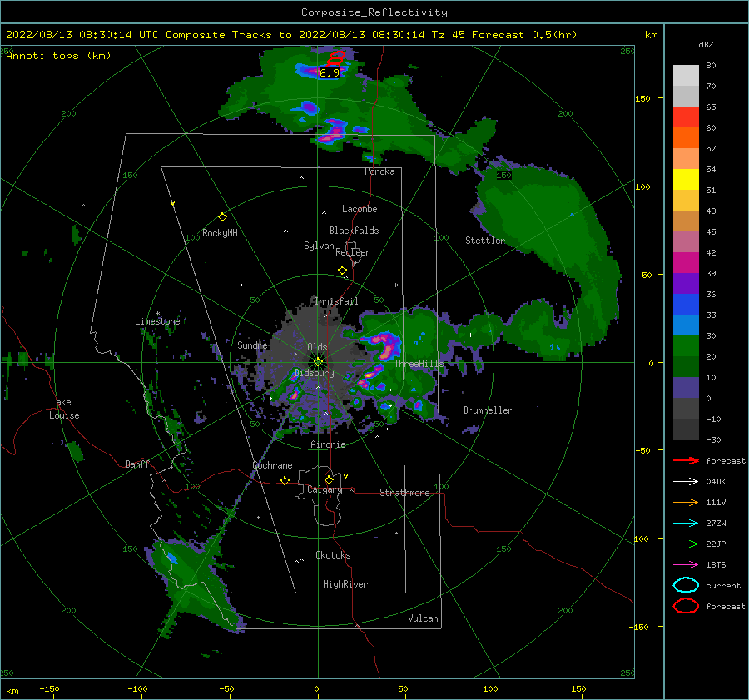The width and height of the screenshot is (749, 700).
Task: Click the Lacombe town label
Action: [360, 209]
